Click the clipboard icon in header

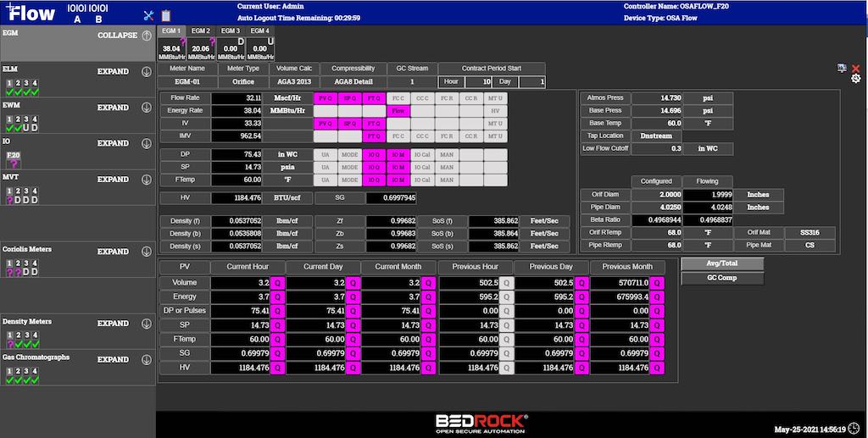click(165, 15)
